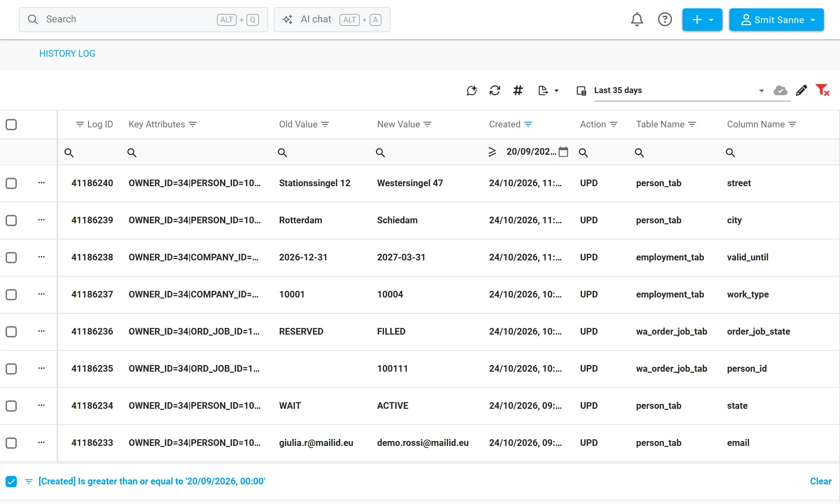This screenshot has height=504, width=840.
Task: Click search icon under Log ID column
Action: click(x=69, y=153)
